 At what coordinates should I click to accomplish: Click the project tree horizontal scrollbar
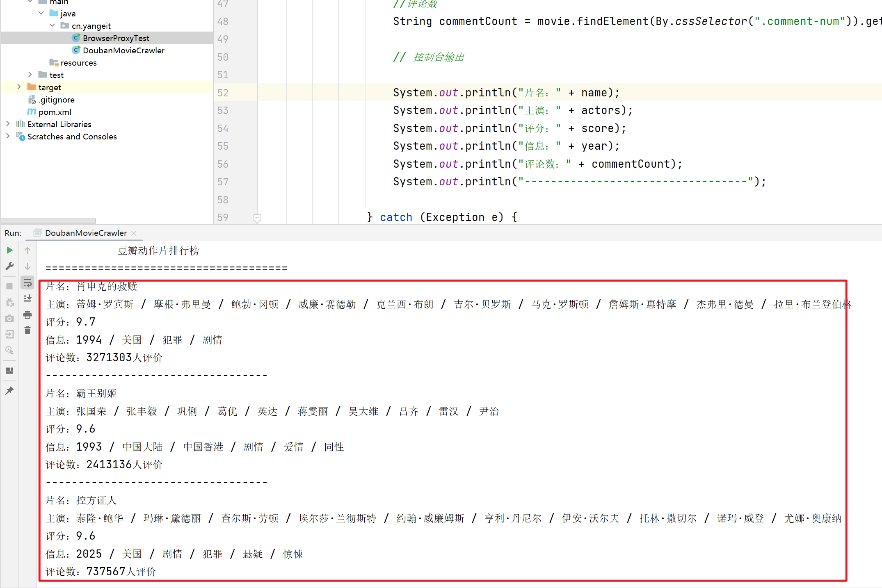pyautogui.click(x=48, y=221)
